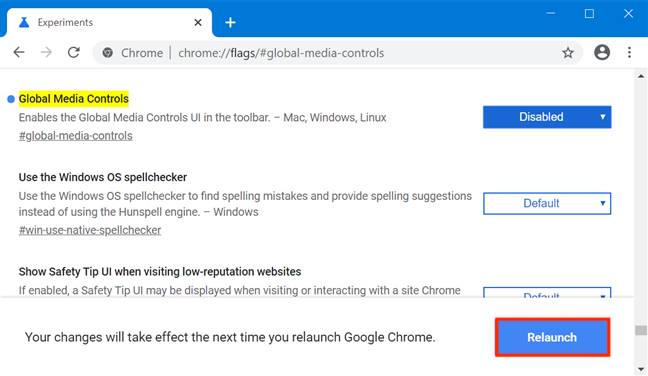
Task: Click the Show Safety Tip UI heading
Action: (x=160, y=271)
